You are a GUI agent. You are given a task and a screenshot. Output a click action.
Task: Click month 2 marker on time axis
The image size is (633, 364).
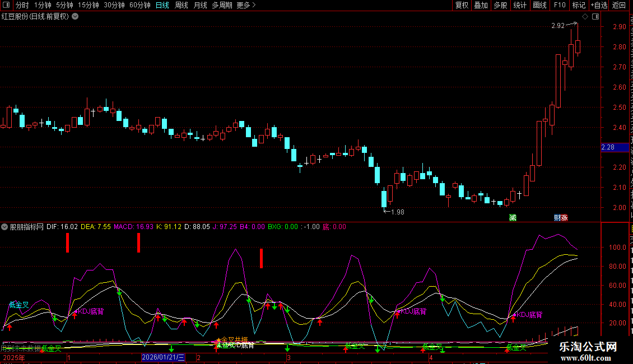click(198, 358)
